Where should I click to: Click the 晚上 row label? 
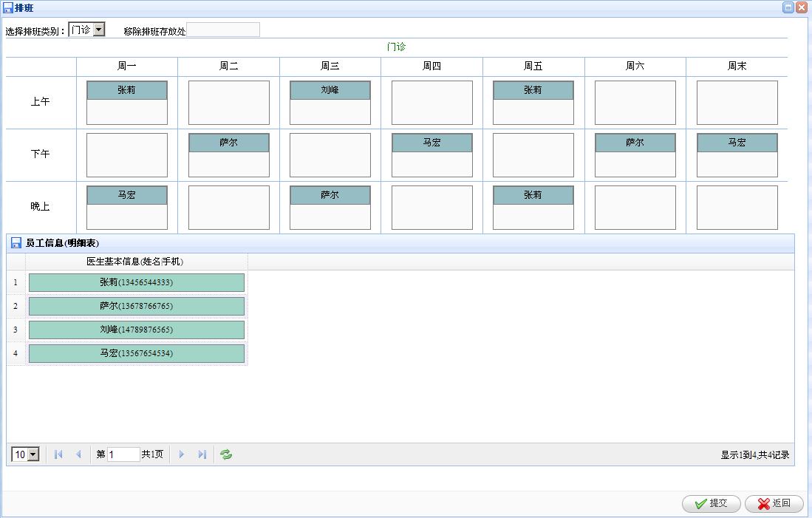pos(41,206)
